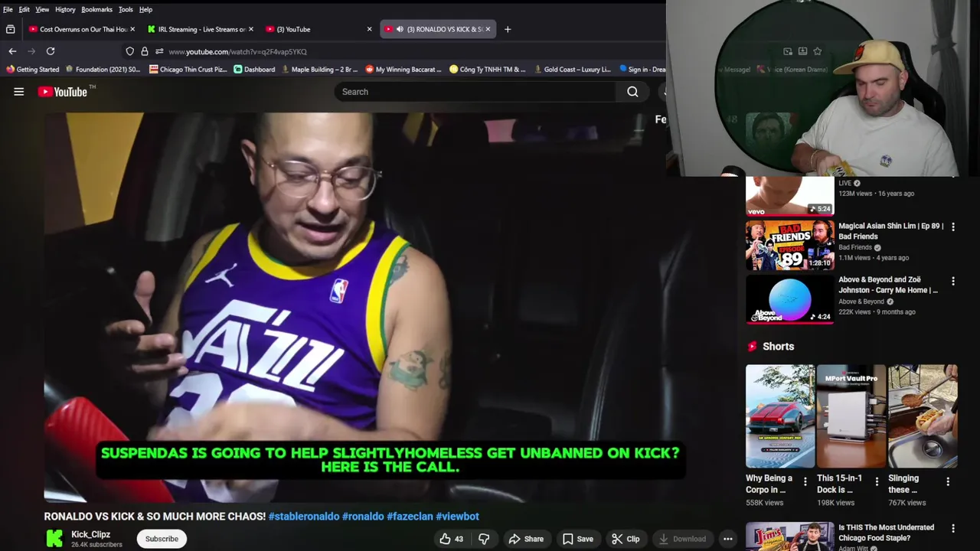
Task: Open options for Underrated Chicago Food Staple video
Action: point(953,528)
